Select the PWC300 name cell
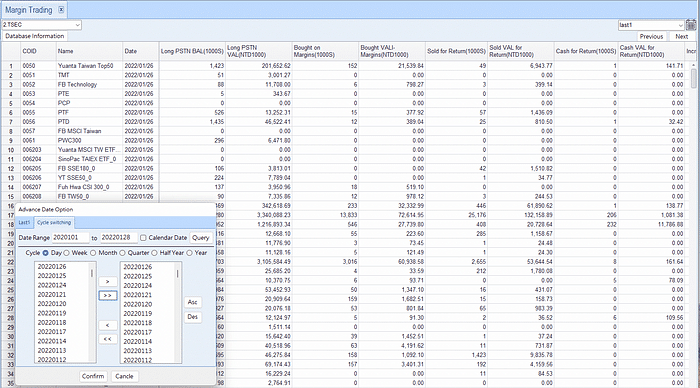 point(89,140)
